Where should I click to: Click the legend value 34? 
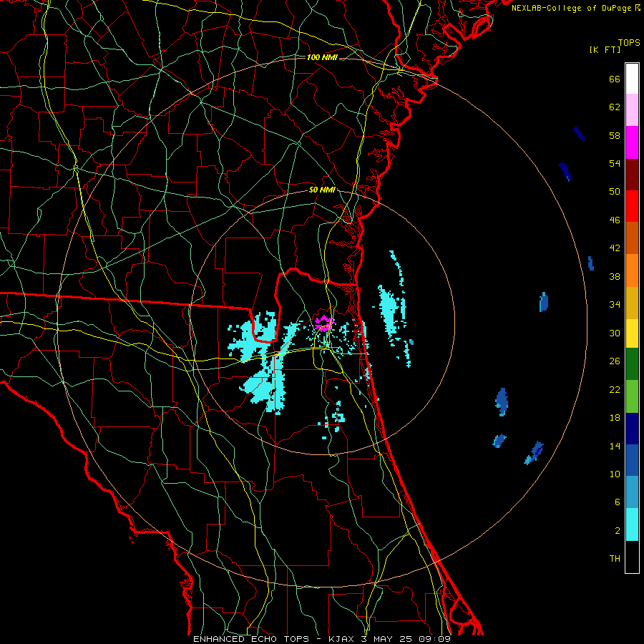615,305
